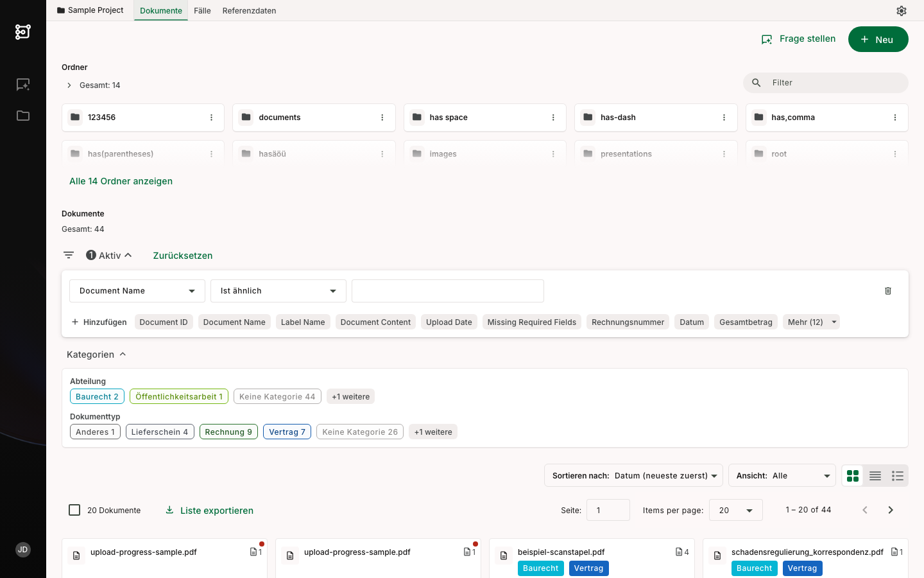Image resolution: width=924 pixels, height=578 pixels.
Task: Click the Neu button
Action: click(x=878, y=39)
